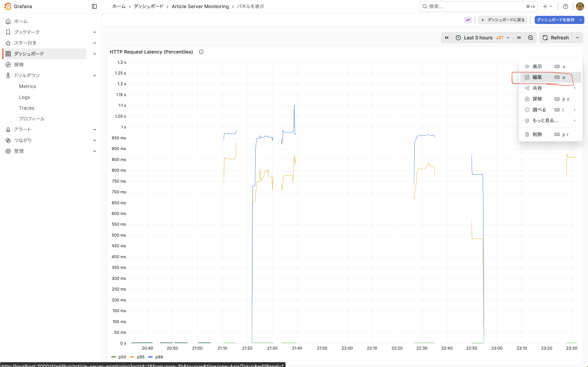This screenshot has height=367, width=588.
Task: Click the purple time comparison swap icon
Action: coord(468,20)
